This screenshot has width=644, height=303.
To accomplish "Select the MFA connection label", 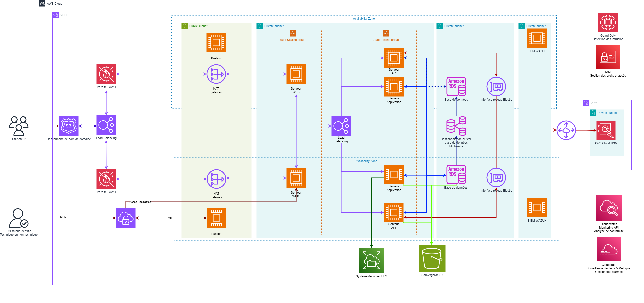I will coord(63,217).
